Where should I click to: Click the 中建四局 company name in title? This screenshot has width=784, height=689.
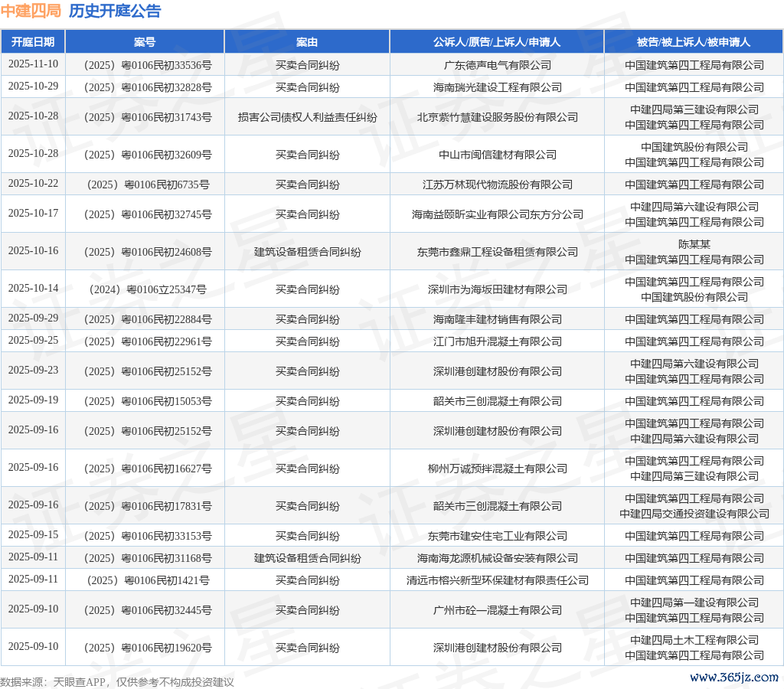[31, 11]
